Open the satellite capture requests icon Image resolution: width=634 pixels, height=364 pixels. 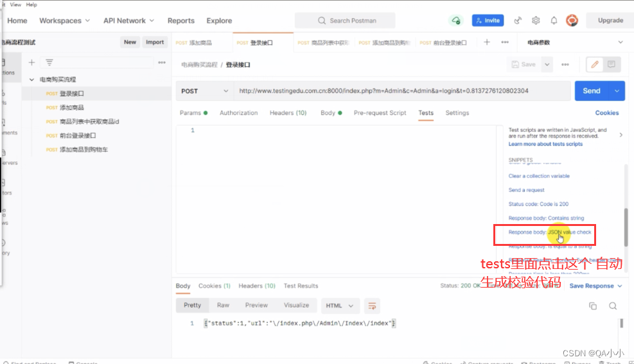pos(518,21)
